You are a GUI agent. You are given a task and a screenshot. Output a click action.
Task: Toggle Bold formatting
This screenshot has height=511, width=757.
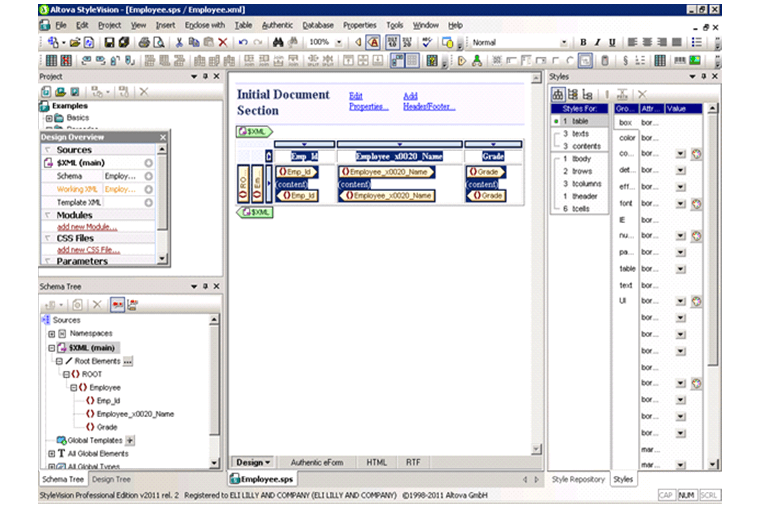pyautogui.click(x=583, y=43)
